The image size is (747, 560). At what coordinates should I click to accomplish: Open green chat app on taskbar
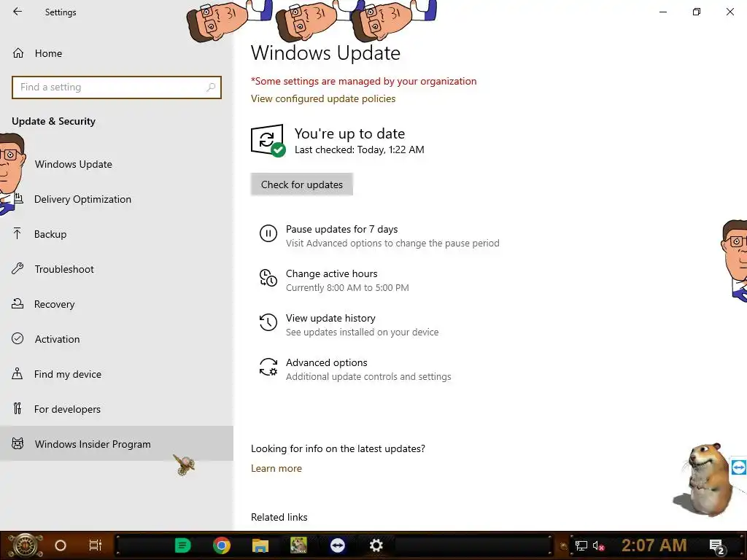click(x=182, y=545)
